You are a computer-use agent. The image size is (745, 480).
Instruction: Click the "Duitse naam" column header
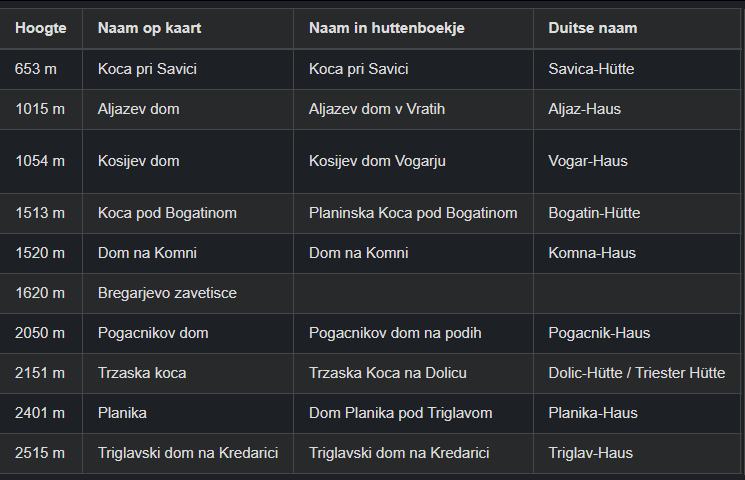pyautogui.click(x=593, y=28)
